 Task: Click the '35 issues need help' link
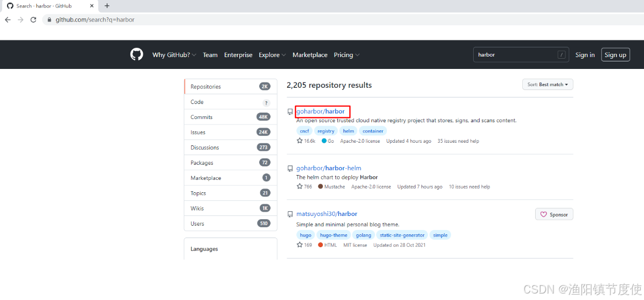click(458, 141)
